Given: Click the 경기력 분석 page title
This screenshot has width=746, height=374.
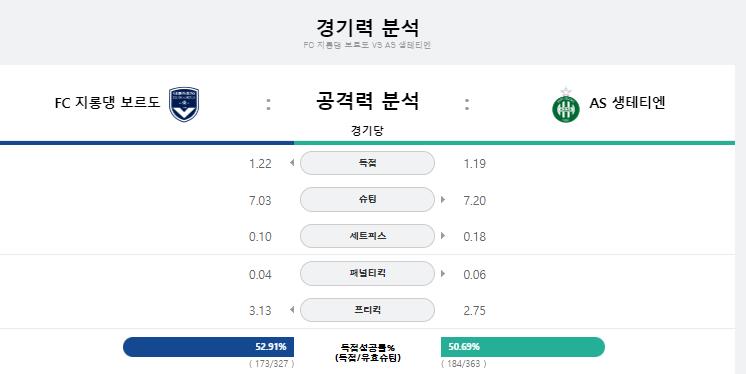Looking at the screenshot, I should pyautogui.click(x=367, y=28).
